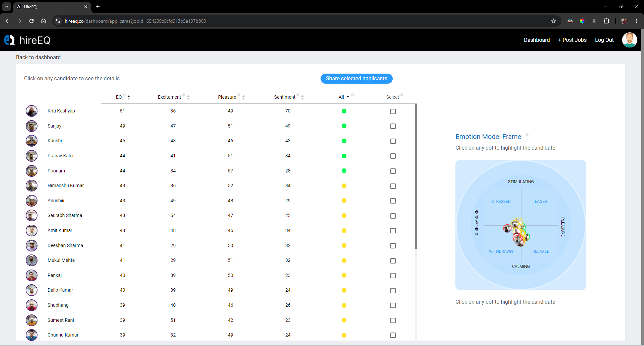Click the WITHDRAWN quadrant label
Image resolution: width=644 pixels, height=346 pixels.
(501, 251)
